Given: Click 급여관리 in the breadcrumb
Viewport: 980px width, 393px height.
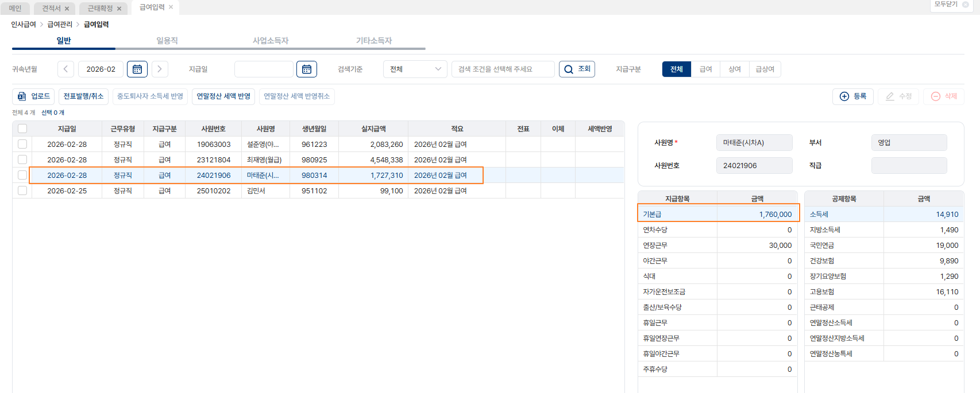Looking at the screenshot, I should coord(60,25).
